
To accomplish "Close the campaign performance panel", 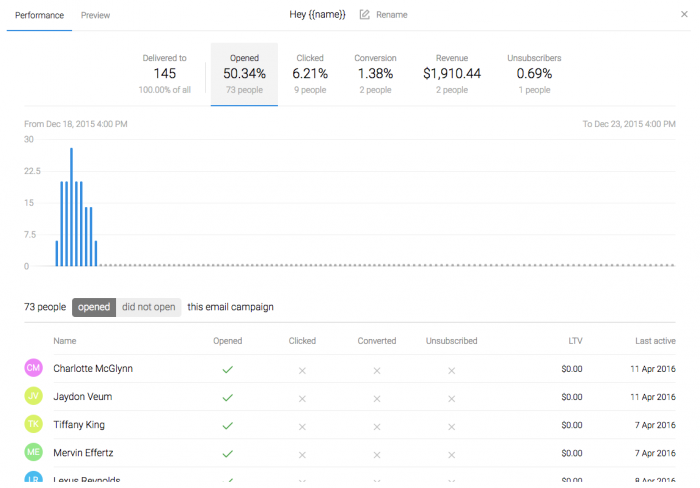I will (684, 15).
